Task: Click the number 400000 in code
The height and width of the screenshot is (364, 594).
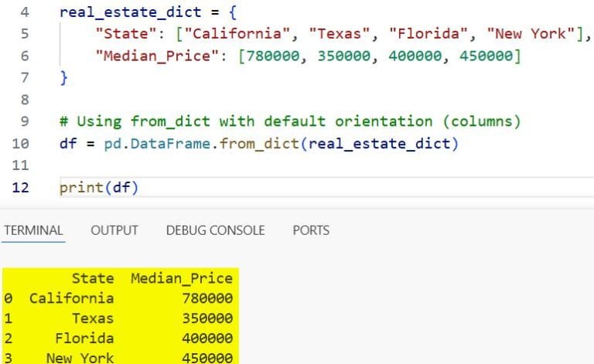Action: 415,56
